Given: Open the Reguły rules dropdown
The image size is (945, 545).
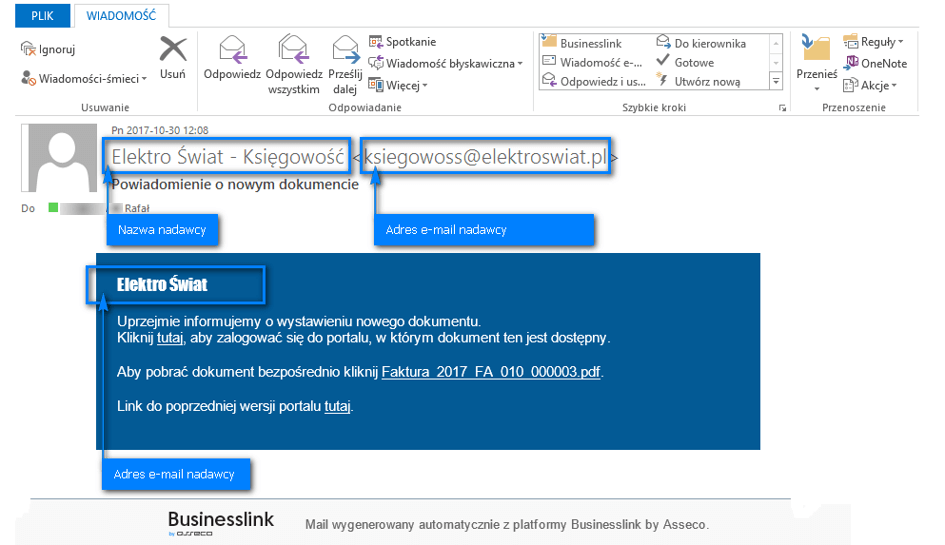Looking at the screenshot, I should [873, 42].
